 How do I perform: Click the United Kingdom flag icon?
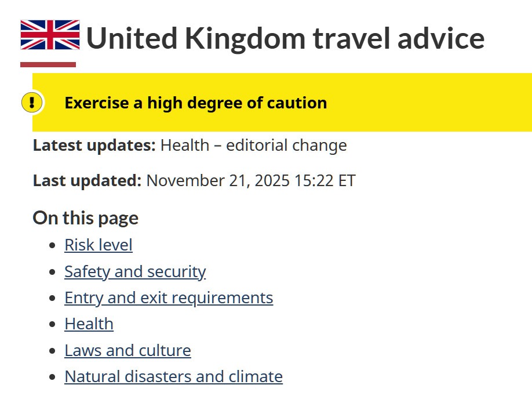50,35
